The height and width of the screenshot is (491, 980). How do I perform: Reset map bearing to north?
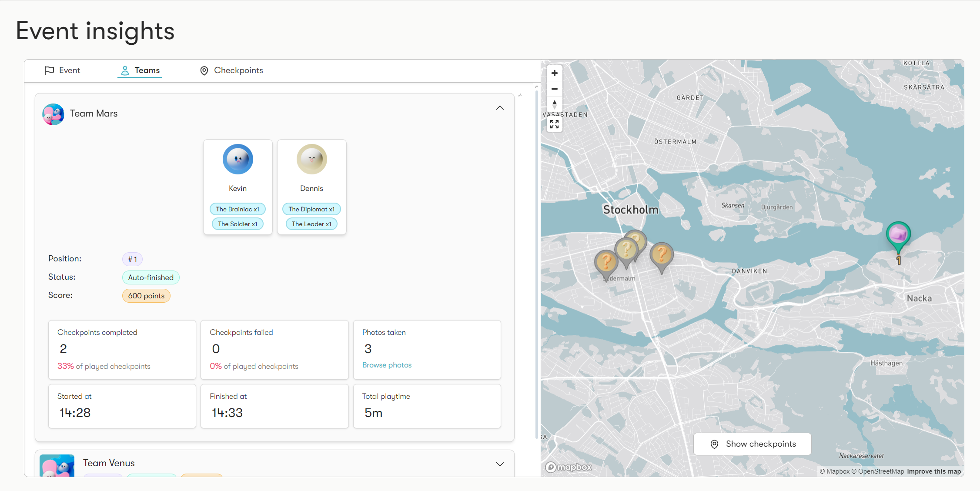(555, 104)
